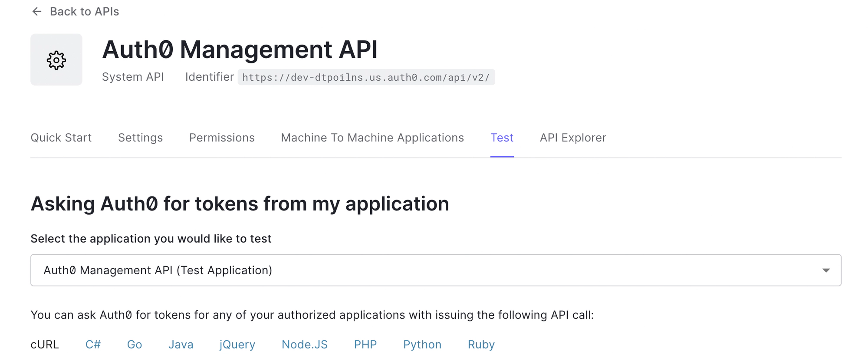Open the Settings tab
The image size is (868, 361).
(x=140, y=138)
